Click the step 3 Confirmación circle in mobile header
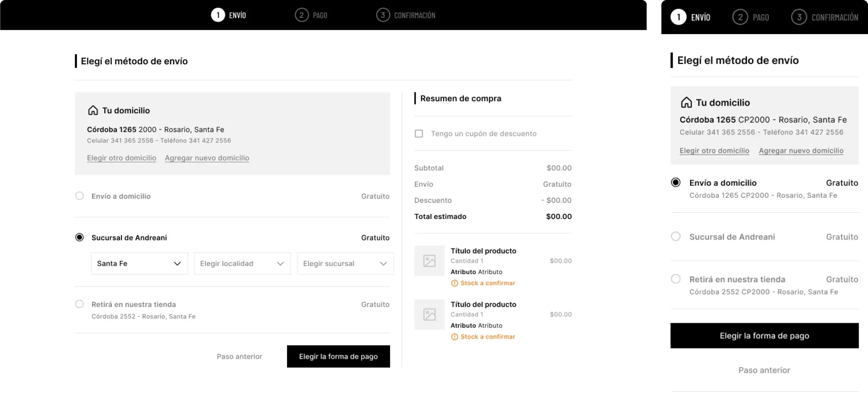 tap(799, 18)
